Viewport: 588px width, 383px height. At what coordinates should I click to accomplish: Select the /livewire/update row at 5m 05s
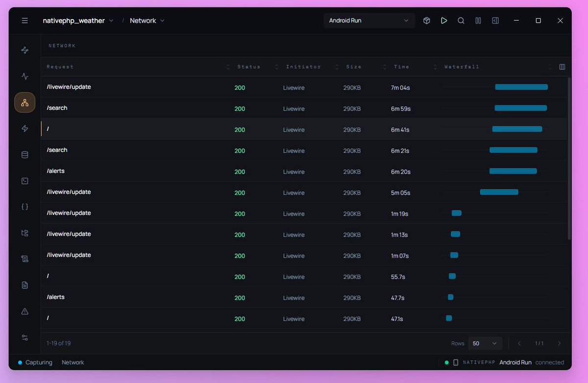(304, 192)
